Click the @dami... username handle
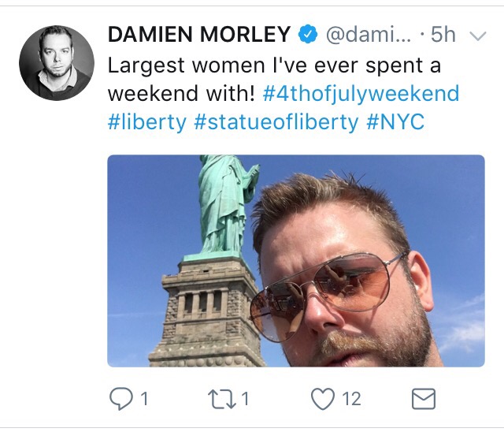Screen dimensions: 504x432 click(369, 34)
